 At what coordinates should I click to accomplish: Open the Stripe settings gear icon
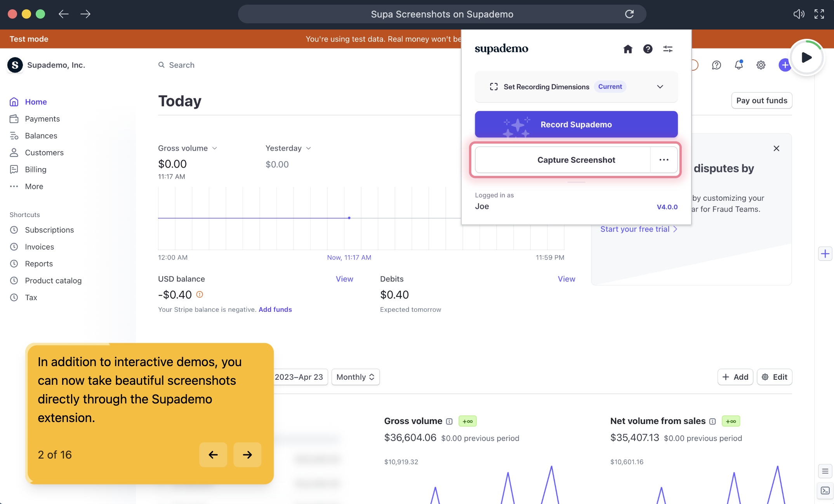pyautogui.click(x=761, y=65)
